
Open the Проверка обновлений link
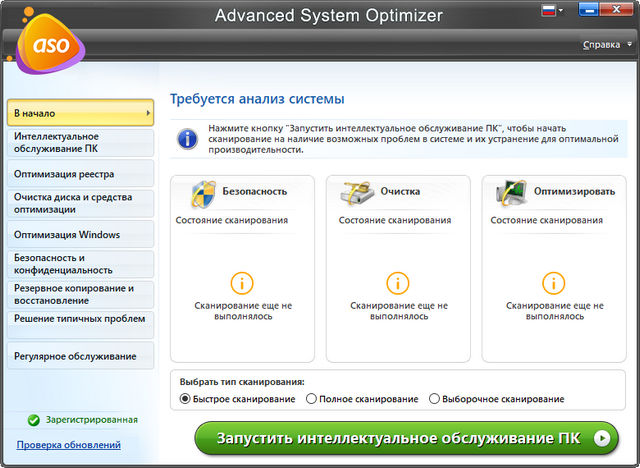coord(69,445)
